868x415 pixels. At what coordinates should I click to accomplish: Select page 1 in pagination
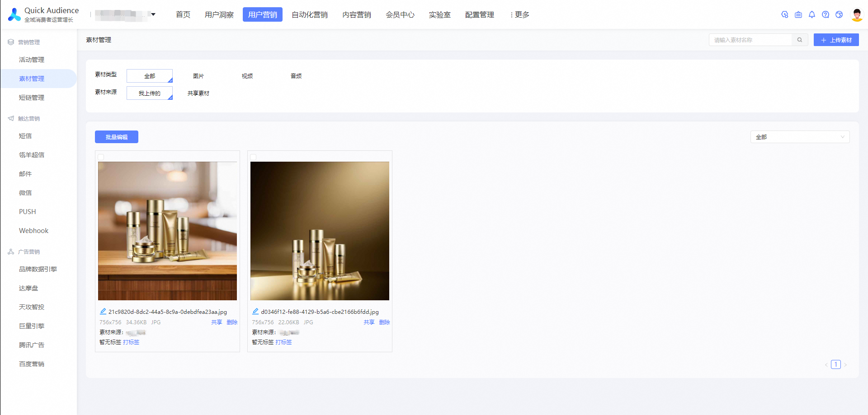tap(836, 364)
